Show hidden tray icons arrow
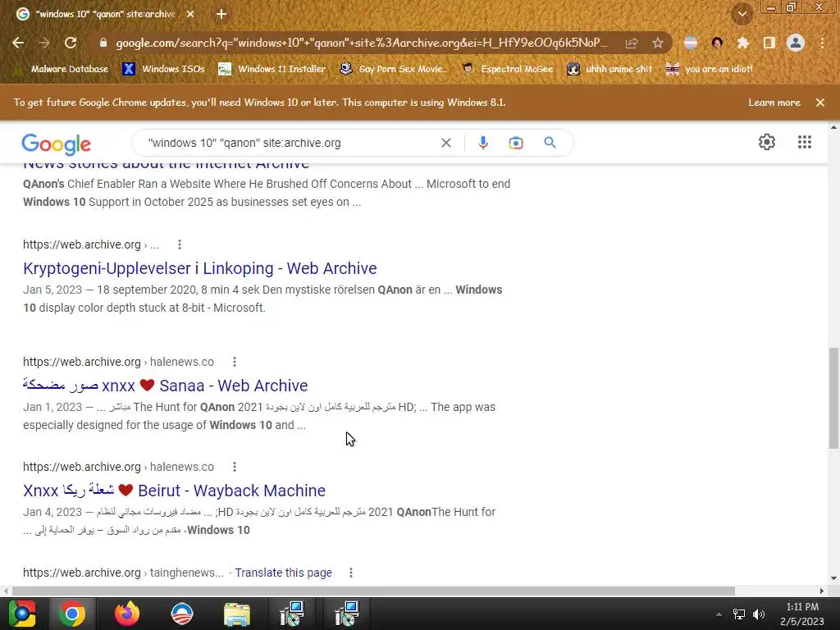This screenshot has height=630, width=840. click(719, 614)
